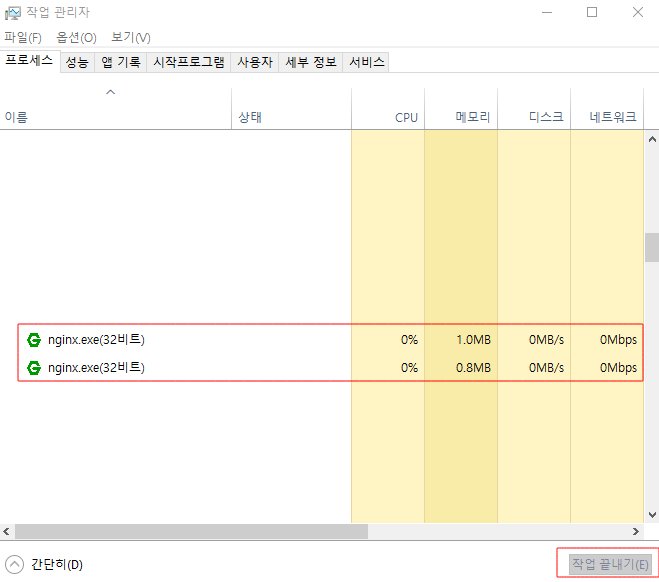Click the 작업 끝내기(E) button

[610, 564]
